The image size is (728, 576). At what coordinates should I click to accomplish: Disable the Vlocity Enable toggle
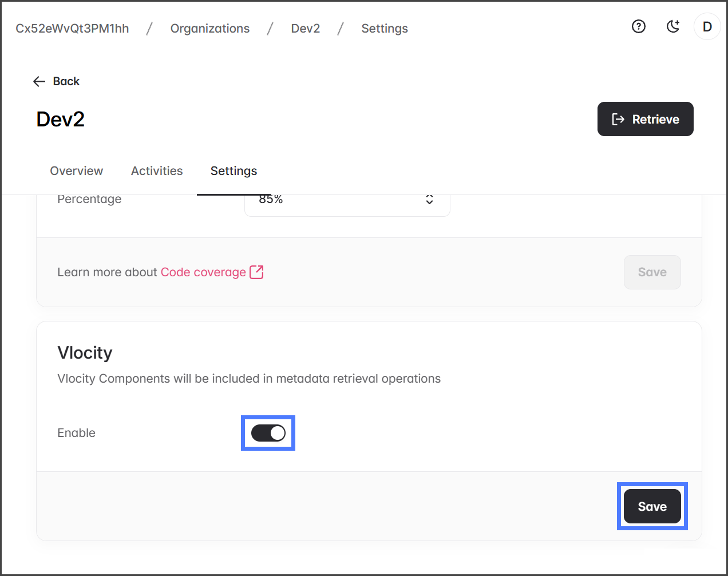[x=268, y=433]
